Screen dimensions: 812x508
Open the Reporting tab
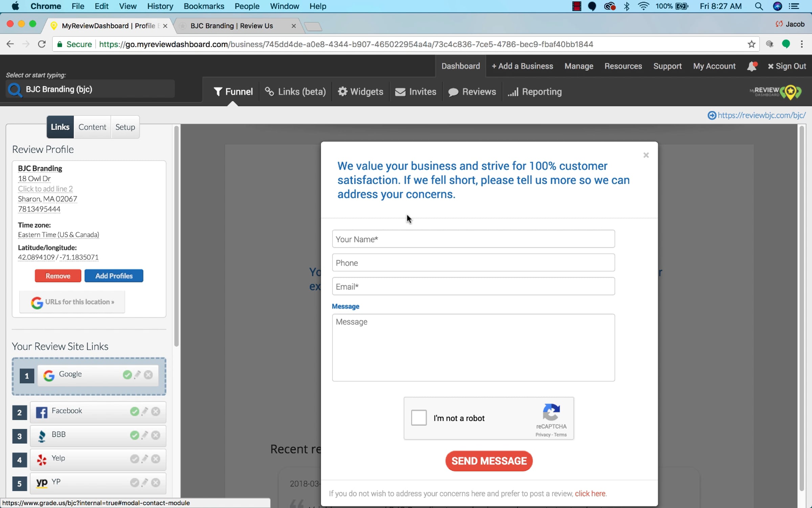tap(535, 92)
